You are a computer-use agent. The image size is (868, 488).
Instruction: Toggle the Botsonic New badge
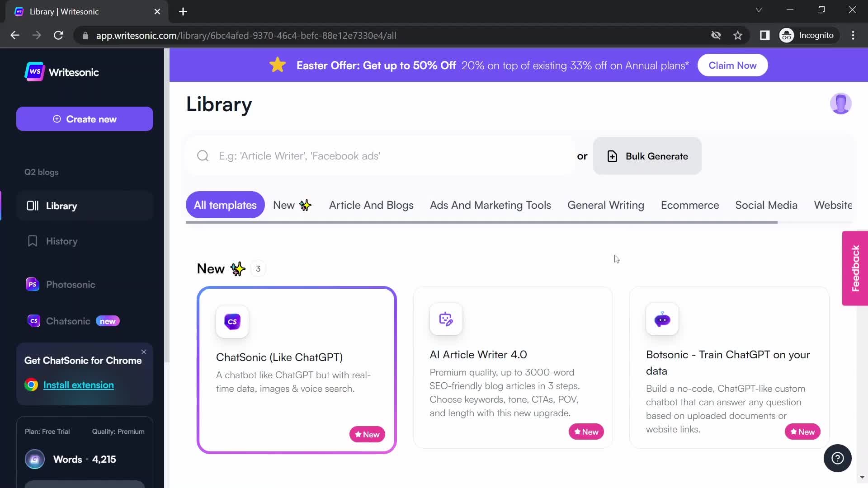point(802,432)
